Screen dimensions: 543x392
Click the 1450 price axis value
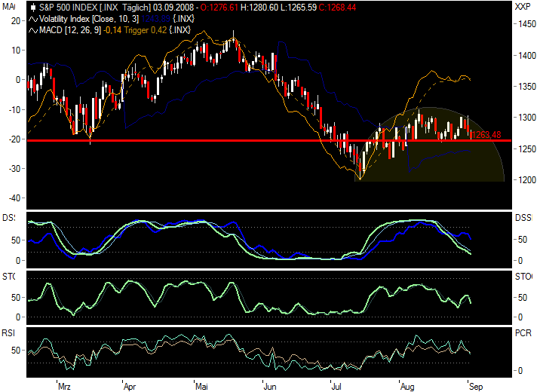pyautogui.click(x=527, y=24)
